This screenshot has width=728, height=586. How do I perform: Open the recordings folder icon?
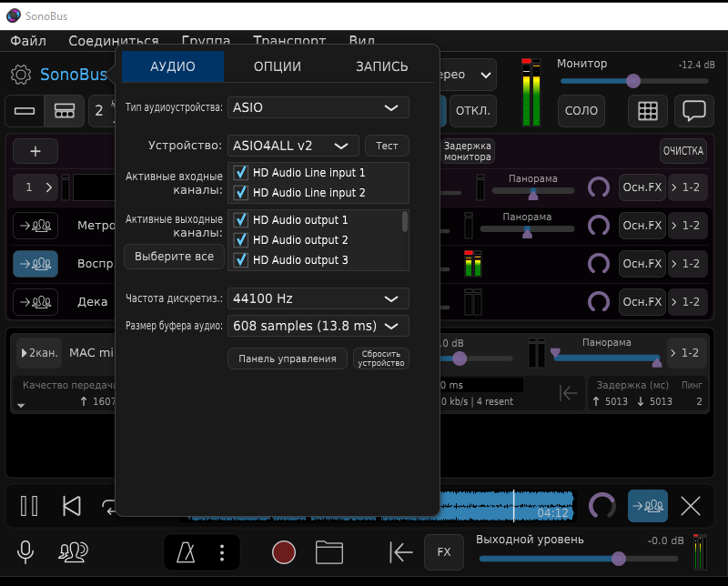[x=329, y=552]
